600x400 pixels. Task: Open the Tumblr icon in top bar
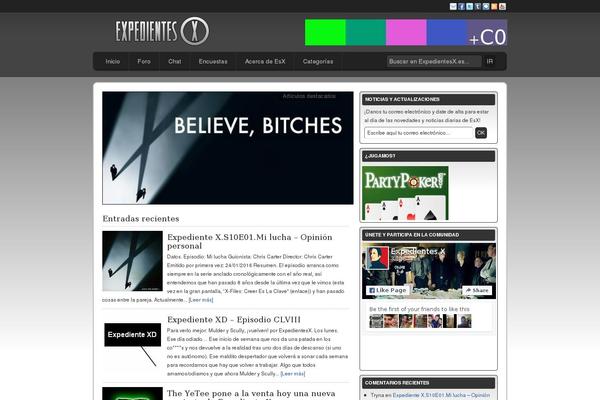478,7
